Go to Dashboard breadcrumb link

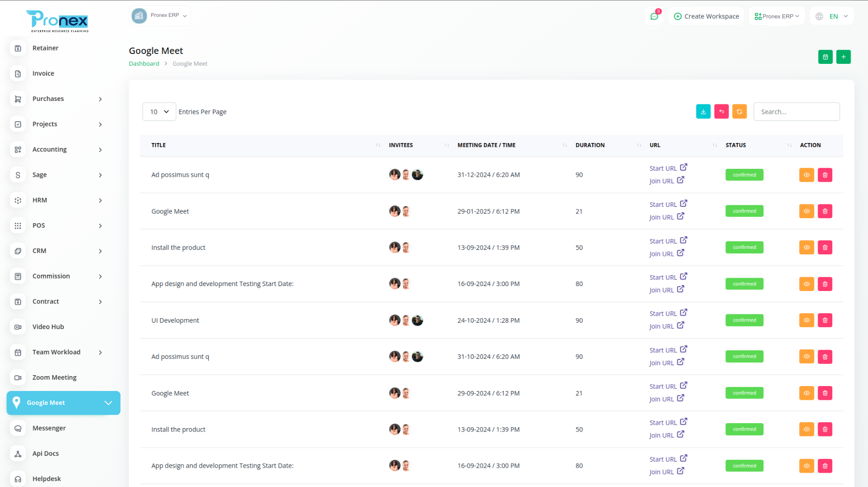(144, 64)
